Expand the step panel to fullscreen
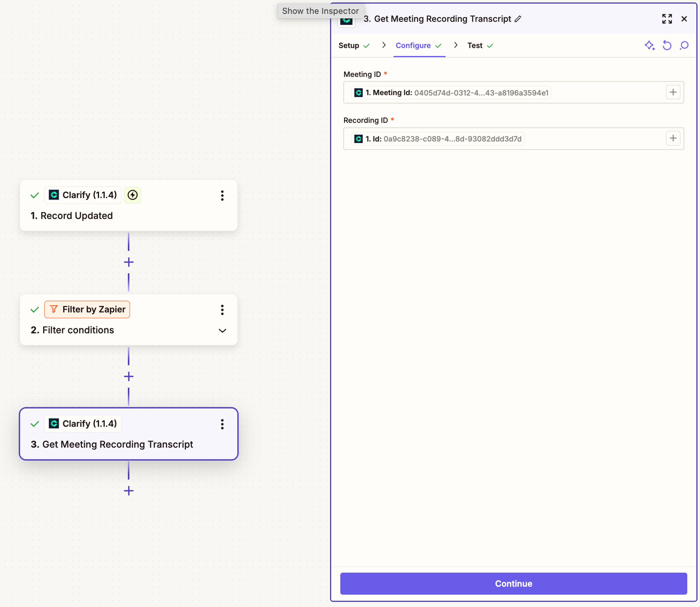The image size is (700, 607). [667, 19]
